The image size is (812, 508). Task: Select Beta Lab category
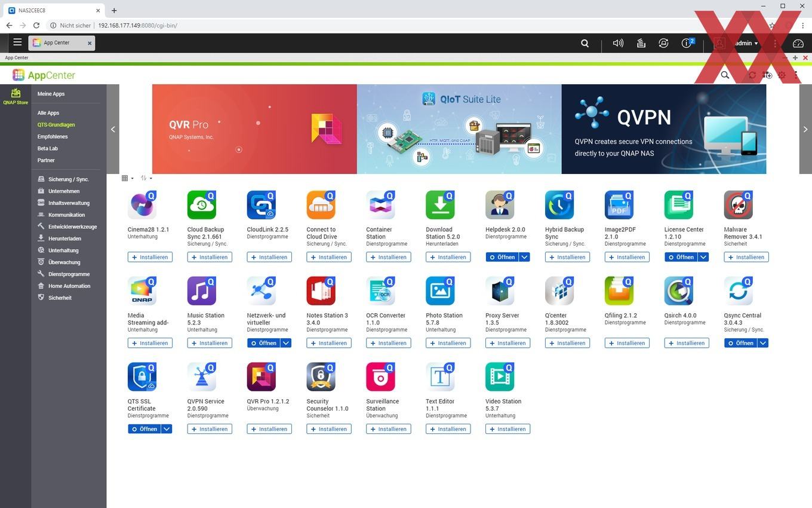coord(48,149)
